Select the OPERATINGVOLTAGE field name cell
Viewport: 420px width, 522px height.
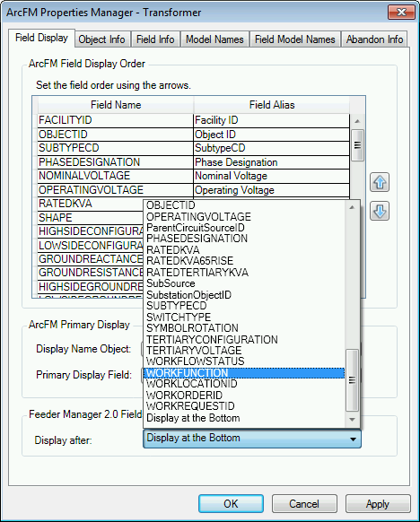115,190
